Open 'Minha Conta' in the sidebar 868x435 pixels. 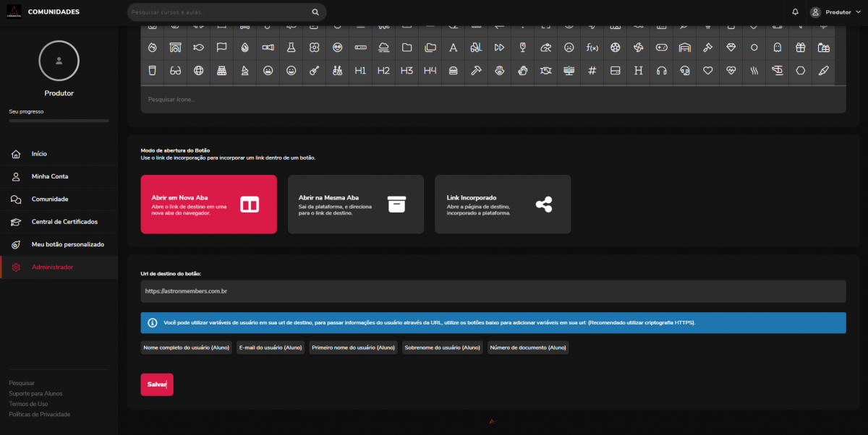point(50,176)
